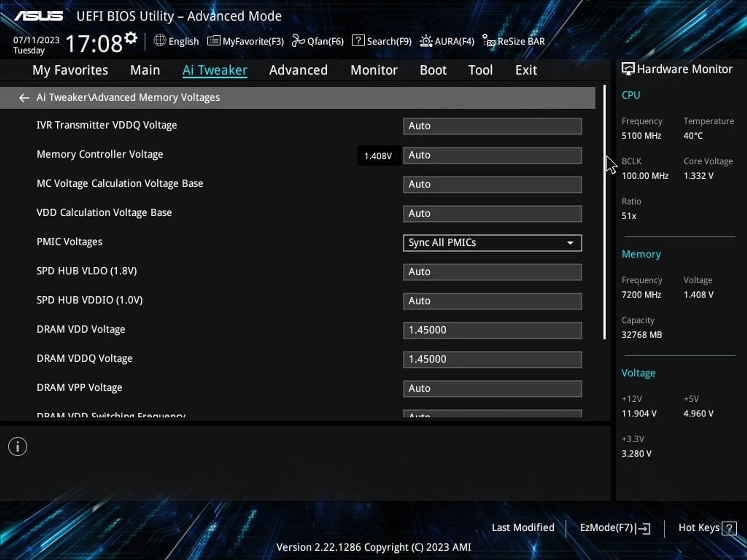Click the Memory section heading

pos(641,254)
